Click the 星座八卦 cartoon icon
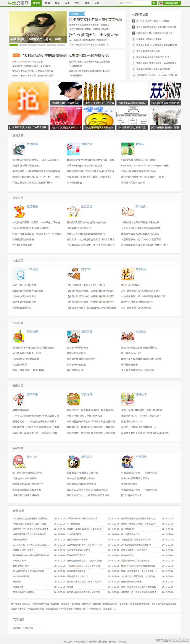 19,461
